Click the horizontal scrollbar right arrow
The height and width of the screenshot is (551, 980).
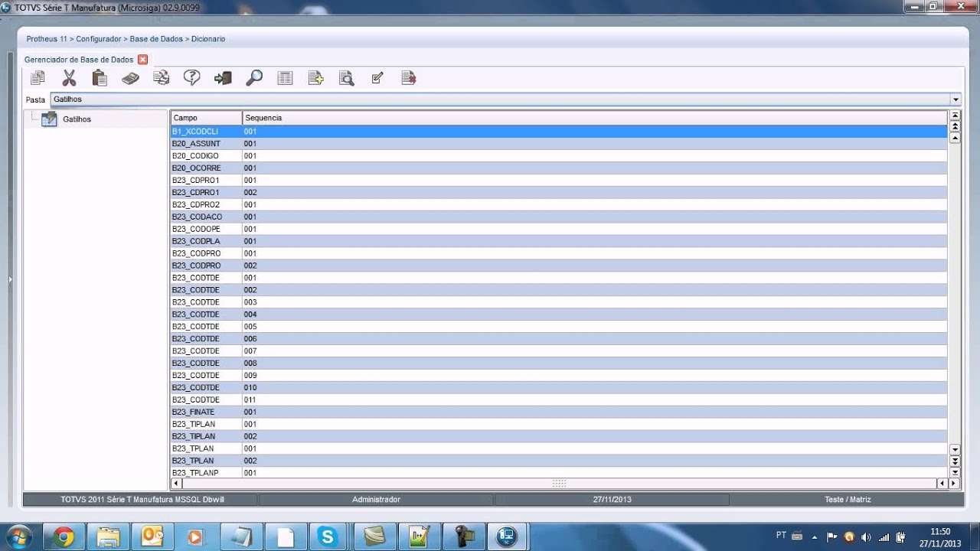point(954,484)
